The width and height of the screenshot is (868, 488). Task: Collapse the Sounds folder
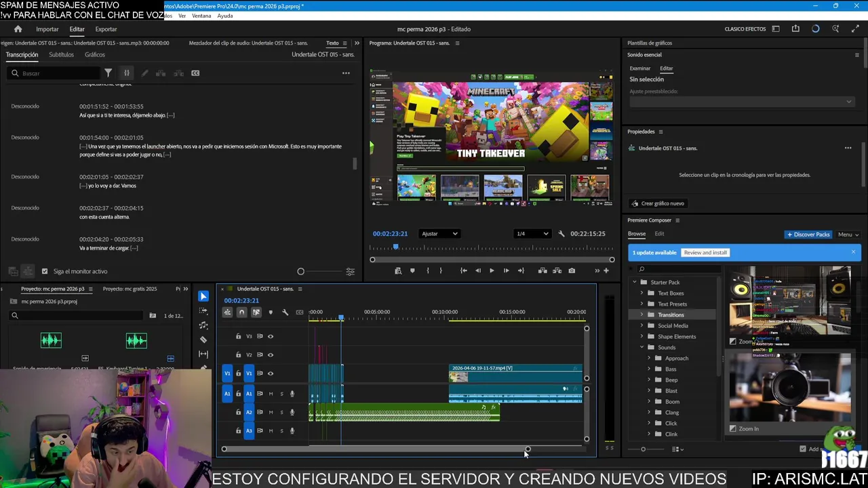click(642, 347)
